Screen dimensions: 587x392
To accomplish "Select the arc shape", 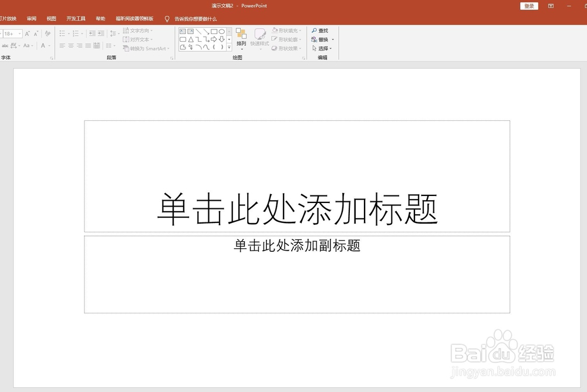I will (198, 47).
